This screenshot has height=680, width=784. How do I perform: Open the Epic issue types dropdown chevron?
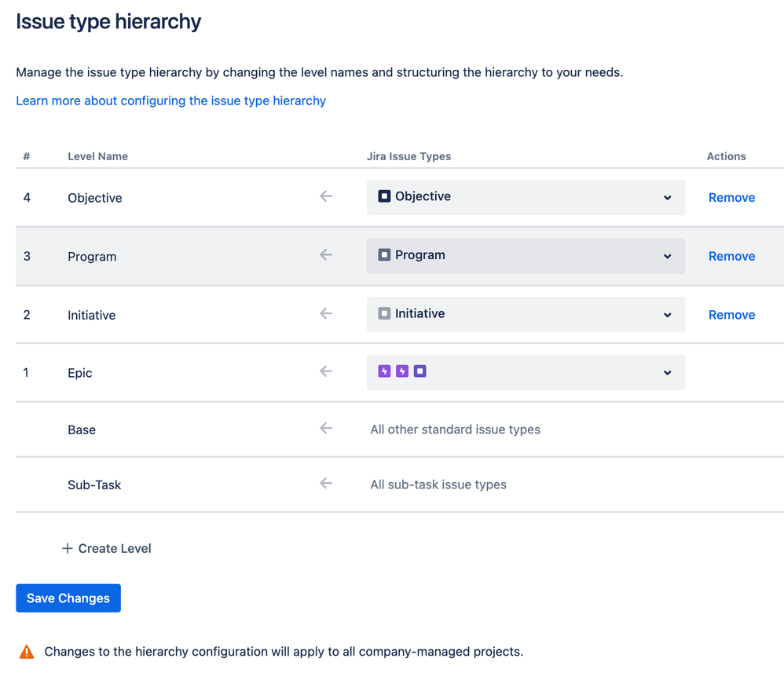pos(667,373)
